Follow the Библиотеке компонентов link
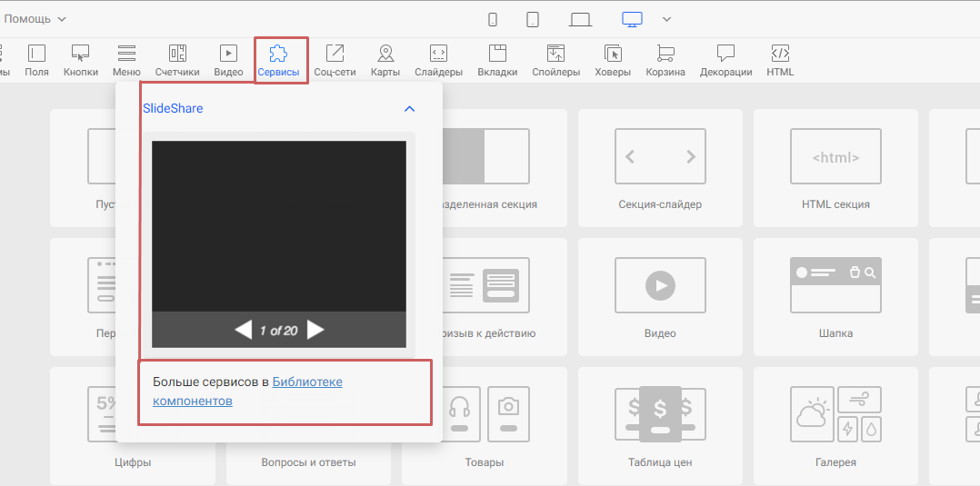The width and height of the screenshot is (980, 486). (x=306, y=382)
